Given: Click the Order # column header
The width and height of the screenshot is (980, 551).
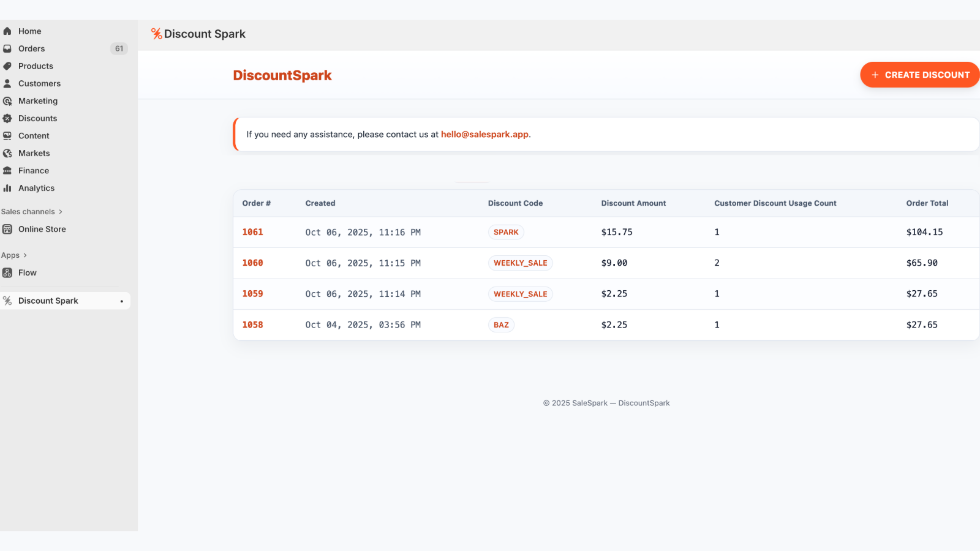Looking at the screenshot, I should point(256,203).
